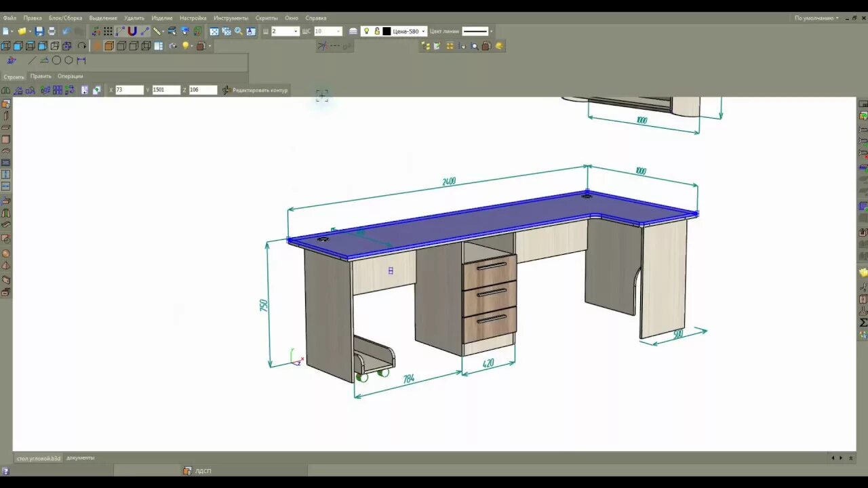The height and width of the screenshot is (488, 868).
Task: Click the sphere tool in the left sidebar
Action: tap(6, 253)
